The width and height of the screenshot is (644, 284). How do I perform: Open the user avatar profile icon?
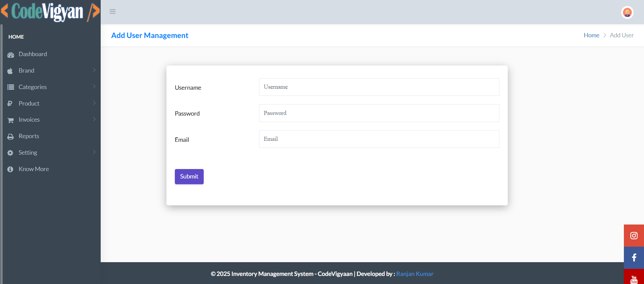(627, 12)
